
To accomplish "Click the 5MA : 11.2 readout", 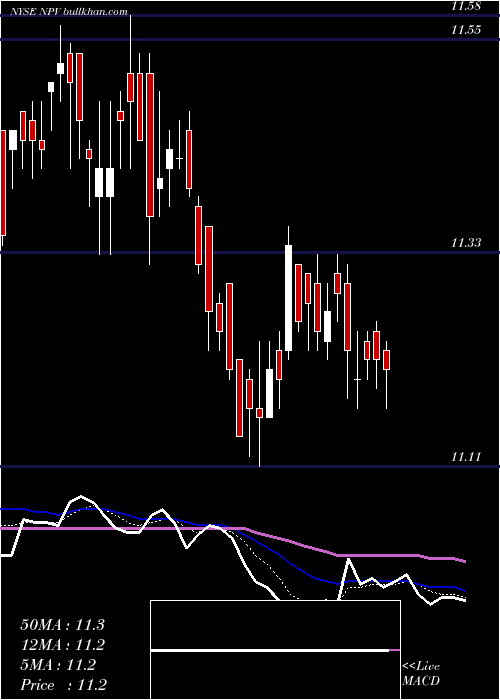I will point(58,665).
